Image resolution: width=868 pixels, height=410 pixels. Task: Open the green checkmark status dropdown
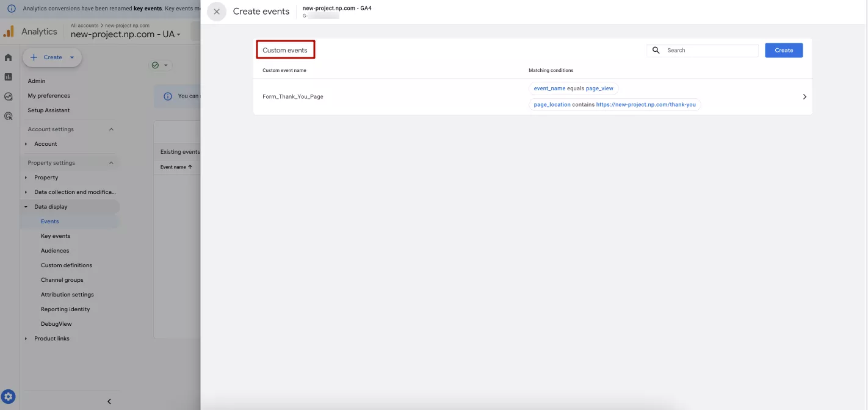click(x=161, y=65)
